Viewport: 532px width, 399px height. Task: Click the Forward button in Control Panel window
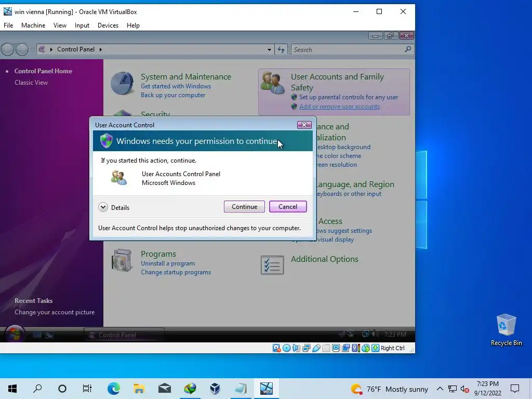tap(22, 49)
